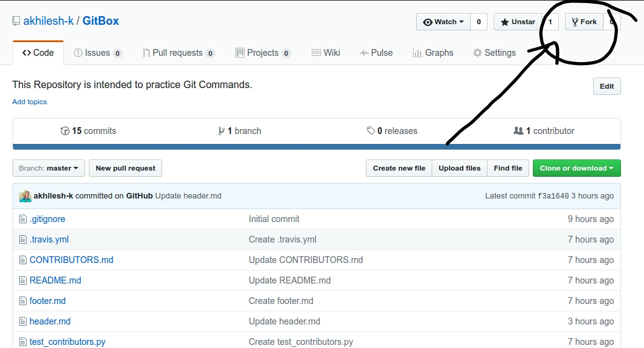
Task: View the 0 releases page
Action: (x=392, y=131)
